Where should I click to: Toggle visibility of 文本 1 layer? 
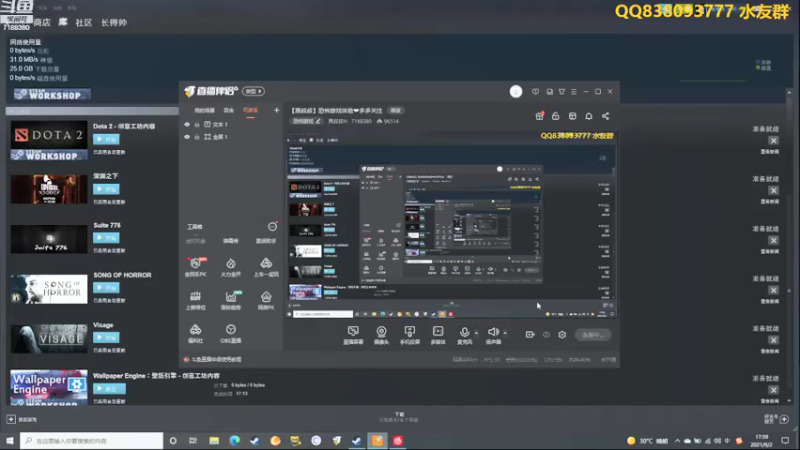tap(187, 124)
